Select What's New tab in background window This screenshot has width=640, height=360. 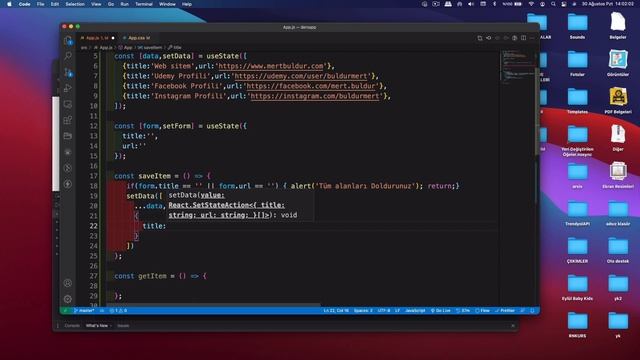(97, 326)
